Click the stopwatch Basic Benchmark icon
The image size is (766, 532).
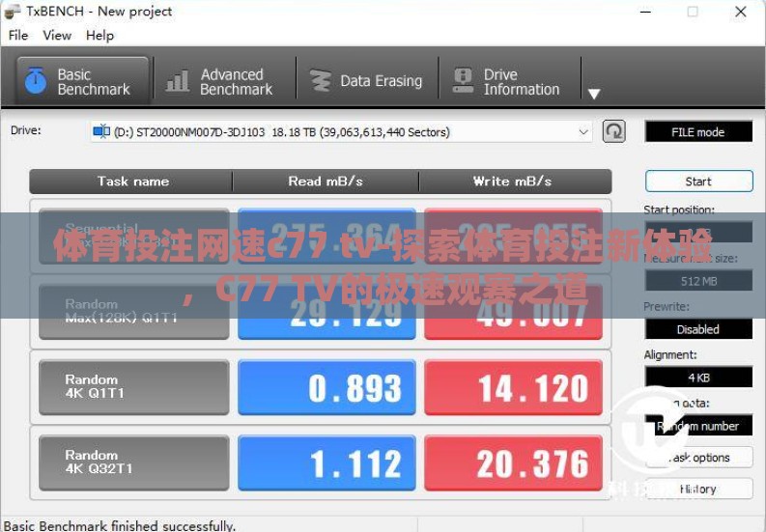pos(36,80)
